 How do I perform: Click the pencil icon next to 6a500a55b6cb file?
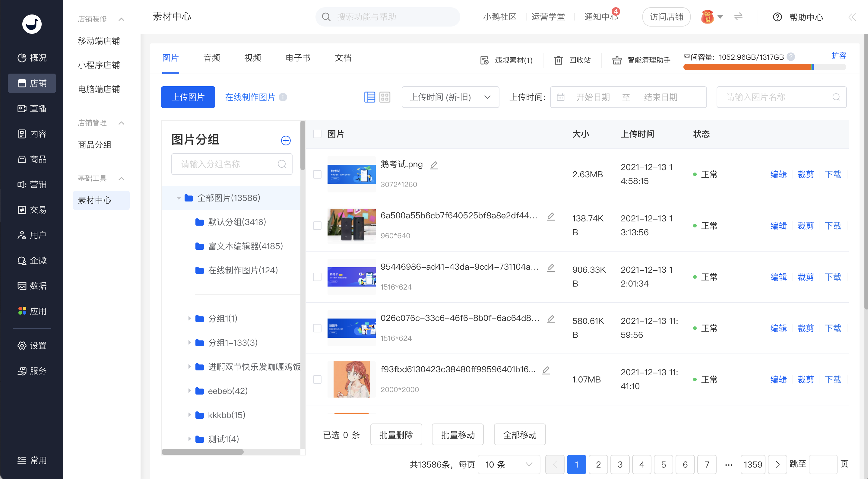[551, 216]
